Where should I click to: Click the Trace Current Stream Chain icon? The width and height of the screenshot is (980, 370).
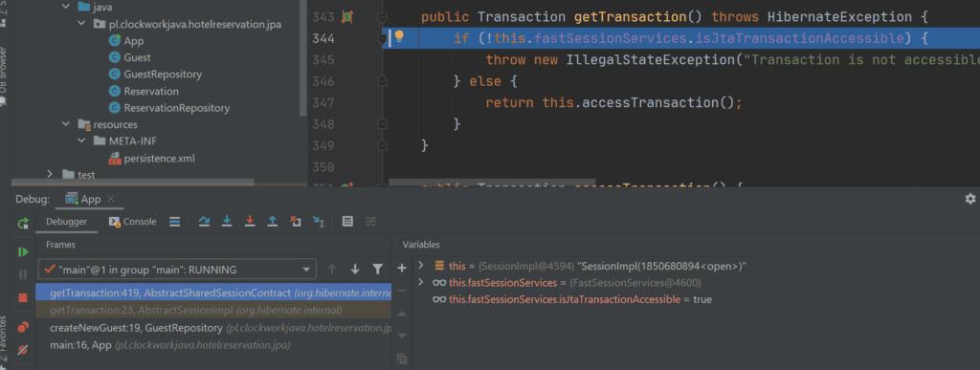click(370, 222)
